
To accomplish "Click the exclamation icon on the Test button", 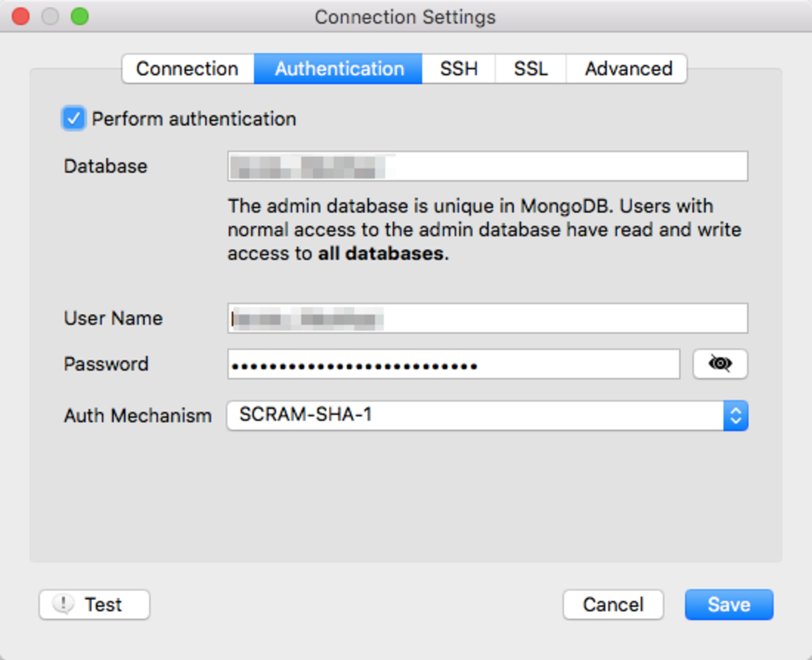I will [63, 604].
